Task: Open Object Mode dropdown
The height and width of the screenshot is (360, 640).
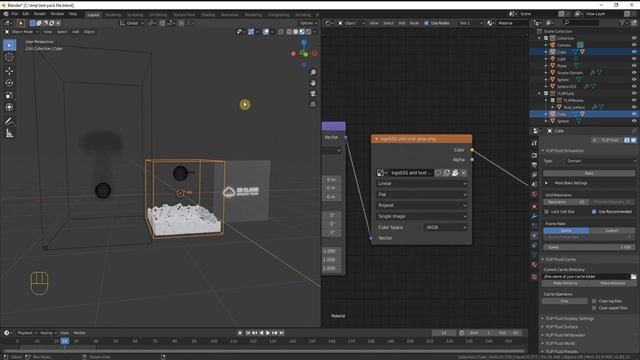Action: pyautogui.click(x=21, y=31)
